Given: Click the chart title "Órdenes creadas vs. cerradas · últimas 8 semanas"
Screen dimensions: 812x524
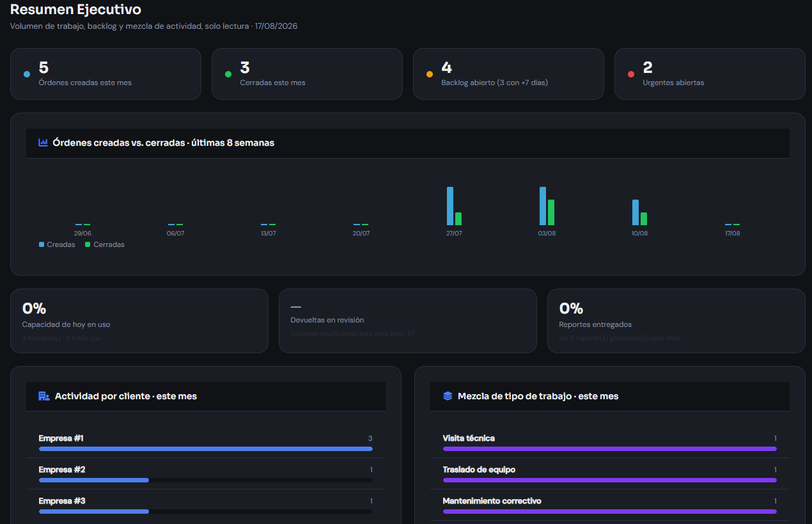Looking at the screenshot, I should [x=164, y=143].
